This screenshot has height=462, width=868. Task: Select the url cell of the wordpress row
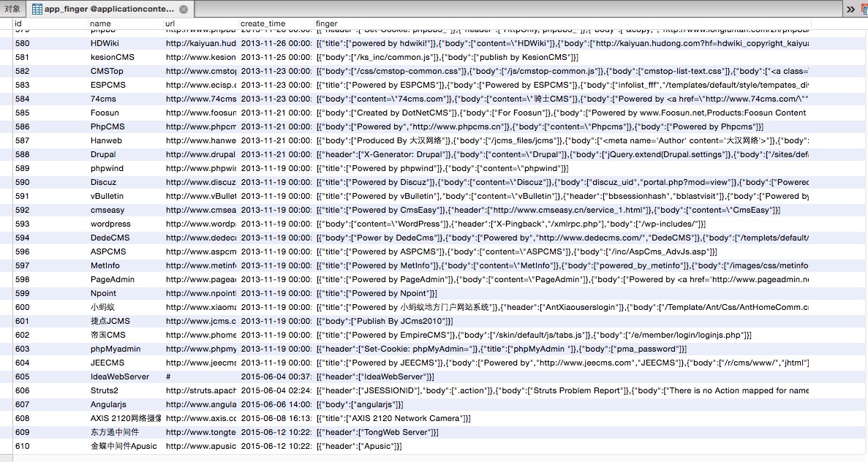201,224
